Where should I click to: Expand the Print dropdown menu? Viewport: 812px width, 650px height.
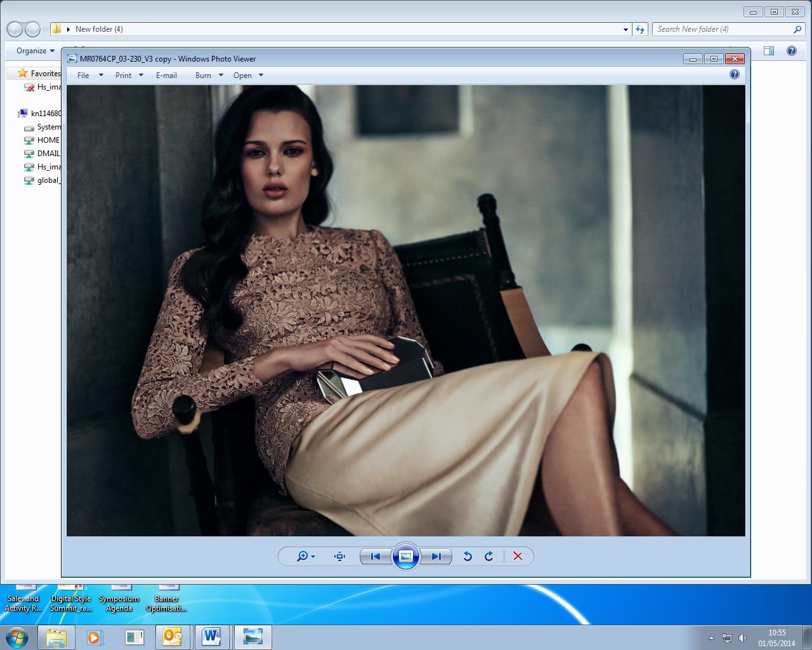point(129,76)
